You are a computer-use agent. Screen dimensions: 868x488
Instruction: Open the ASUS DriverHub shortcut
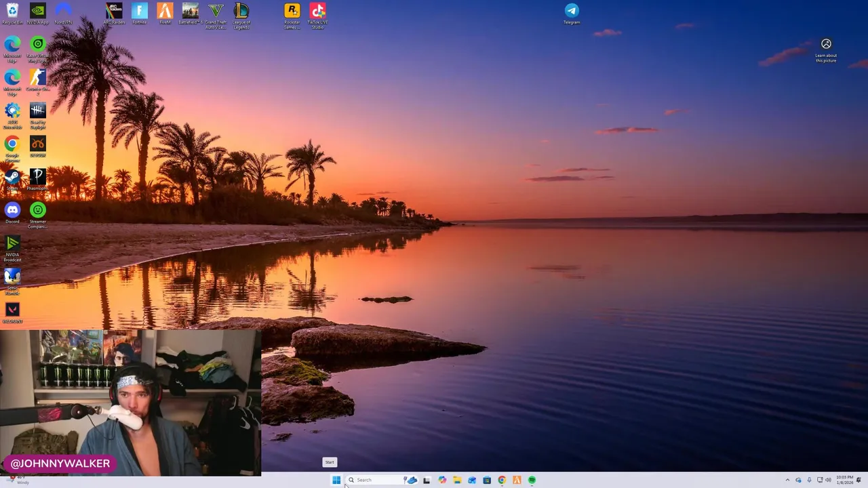tap(12, 116)
